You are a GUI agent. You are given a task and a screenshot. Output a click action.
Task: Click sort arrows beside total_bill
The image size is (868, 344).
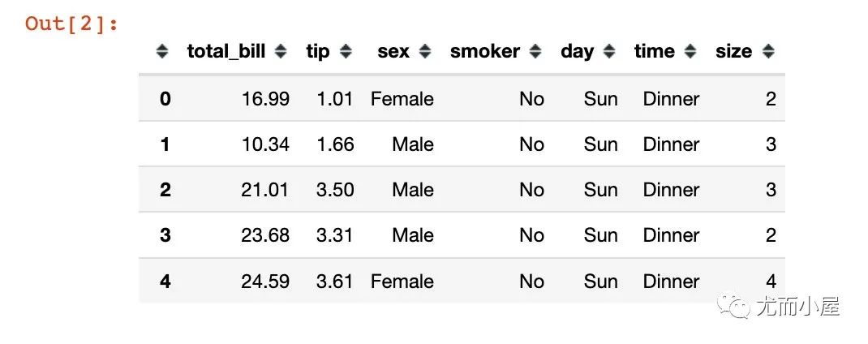click(x=281, y=51)
